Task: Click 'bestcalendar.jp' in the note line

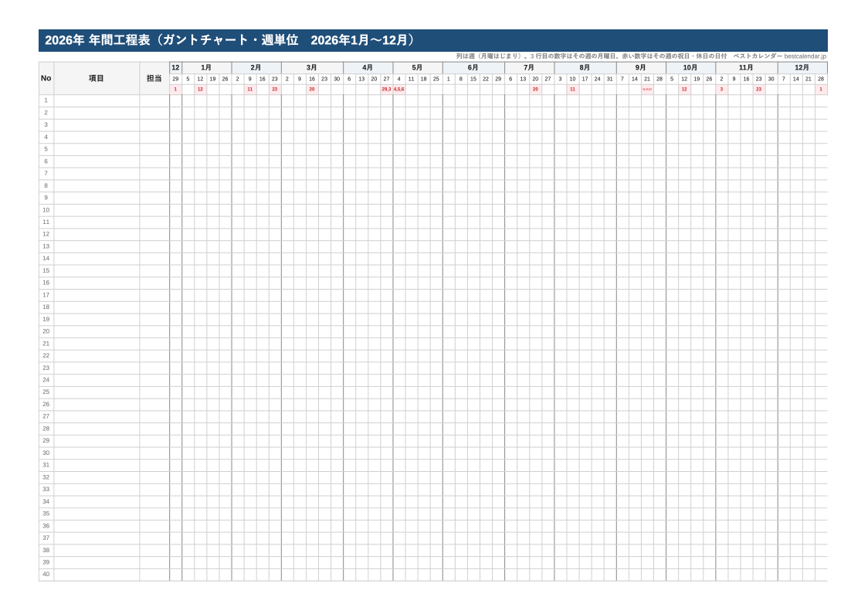Action: point(805,56)
